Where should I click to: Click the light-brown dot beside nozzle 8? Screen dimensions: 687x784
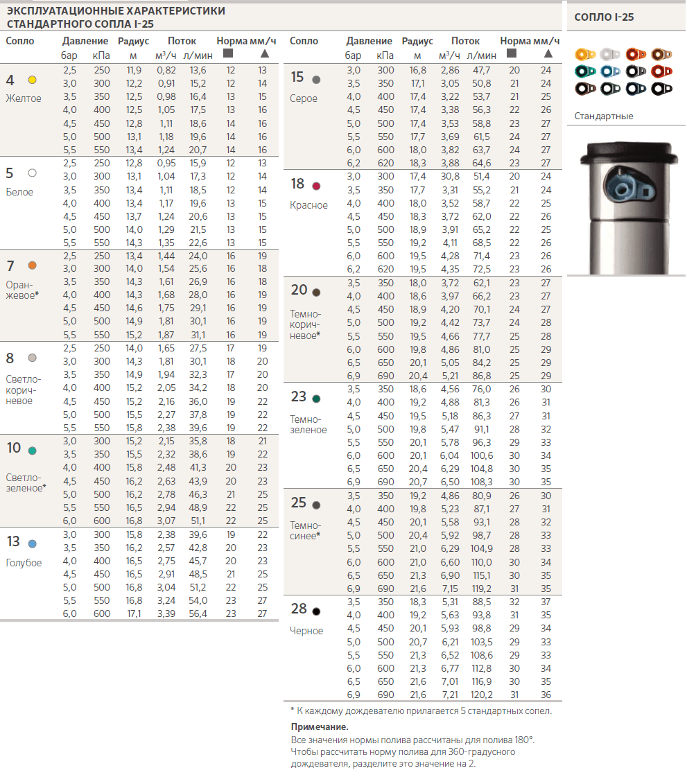pos(32,358)
